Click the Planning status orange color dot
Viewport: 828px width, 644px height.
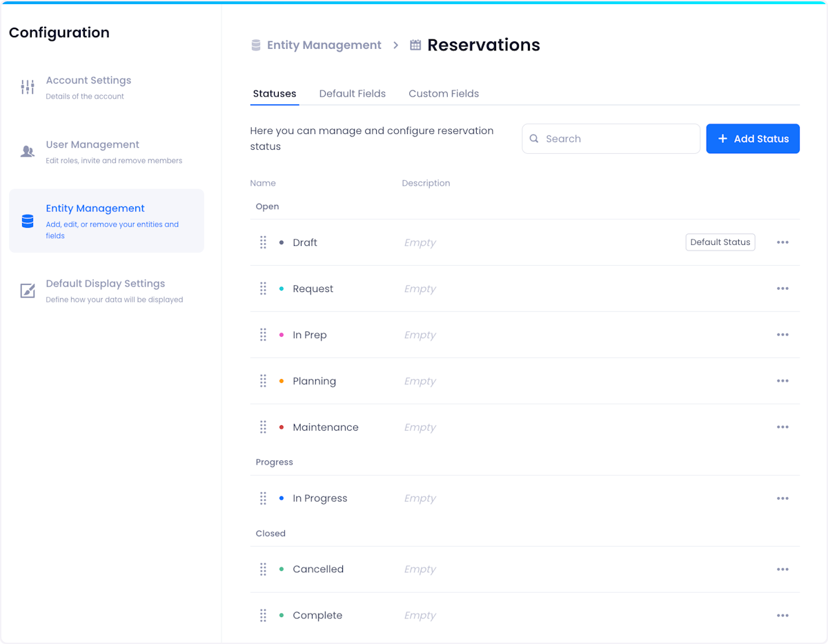tap(282, 381)
